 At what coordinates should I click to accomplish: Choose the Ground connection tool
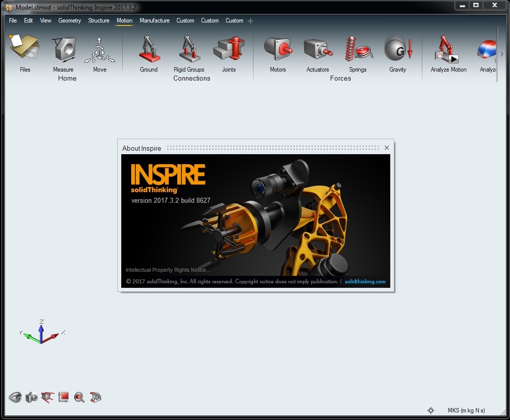(x=149, y=49)
